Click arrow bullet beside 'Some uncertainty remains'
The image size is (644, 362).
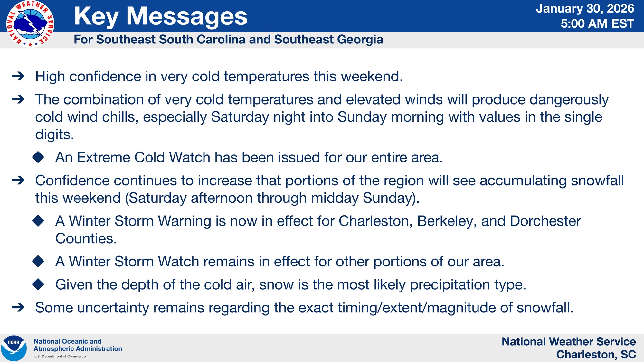[x=18, y=307]
